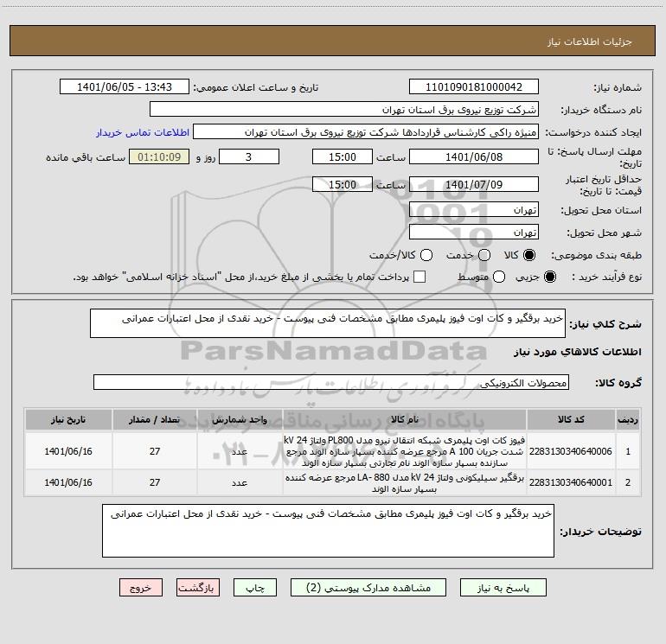
Task: Click quantity 27 in row 1
Action: coord(155,451)
